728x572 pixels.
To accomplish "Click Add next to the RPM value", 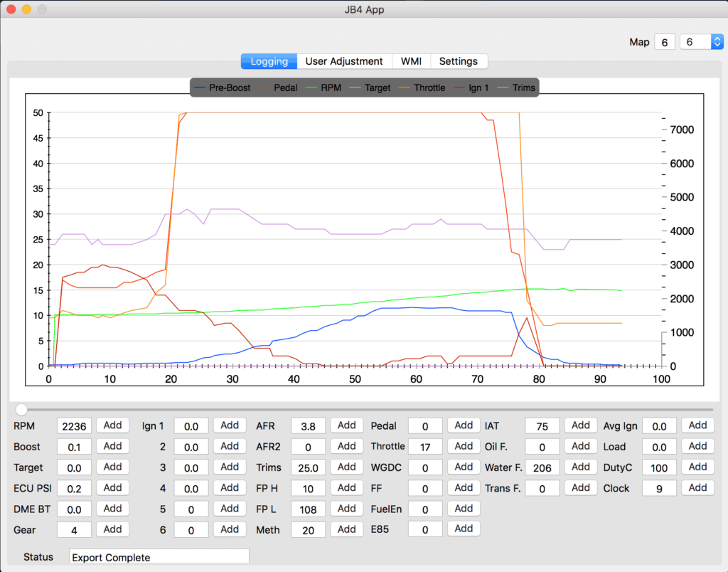I will click(x=112, y=425).
